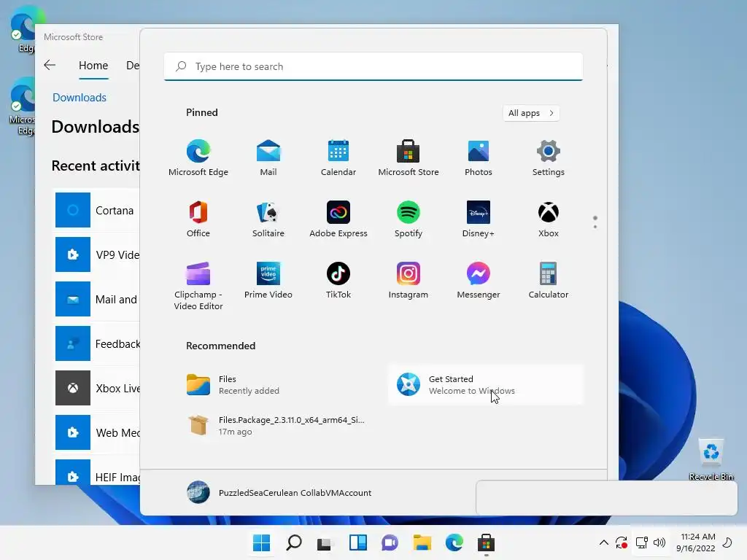Open the volume control in the tray
The image size is (747, 560).
[659, 542]
